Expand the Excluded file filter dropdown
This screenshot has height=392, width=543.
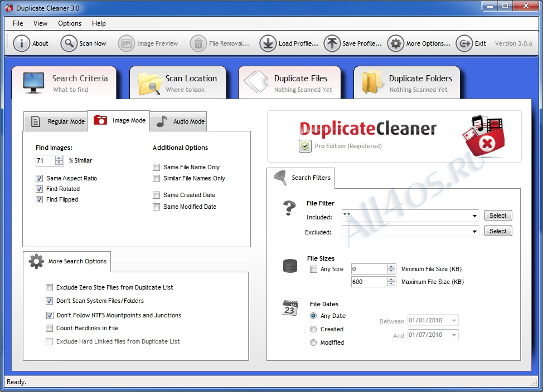pyautogui.click(x=474, y=232)
